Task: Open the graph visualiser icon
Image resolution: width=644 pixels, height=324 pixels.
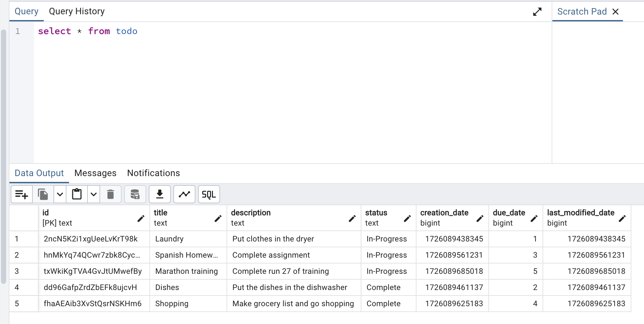Action: [184, 195]
